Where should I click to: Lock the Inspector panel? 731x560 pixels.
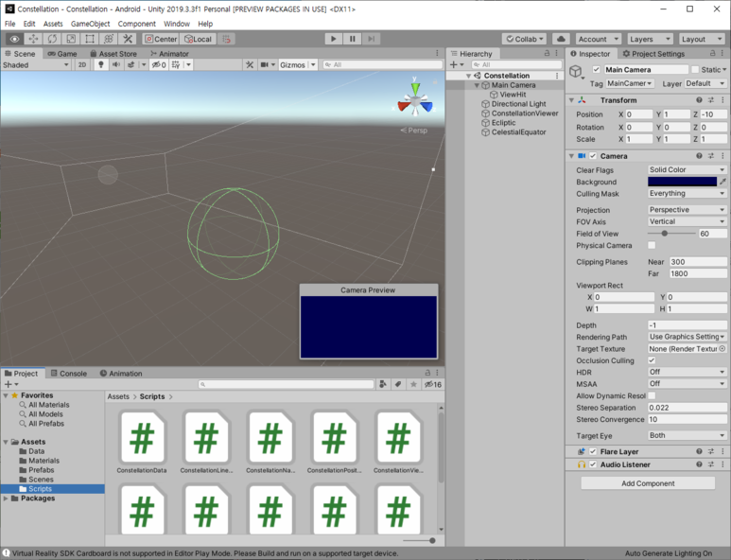tap(712, 53)
